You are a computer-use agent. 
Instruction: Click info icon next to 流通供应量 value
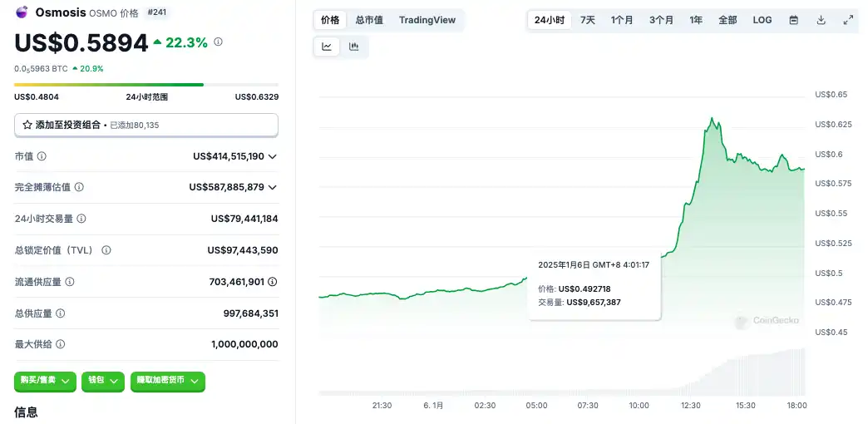[x=273, y=282]
